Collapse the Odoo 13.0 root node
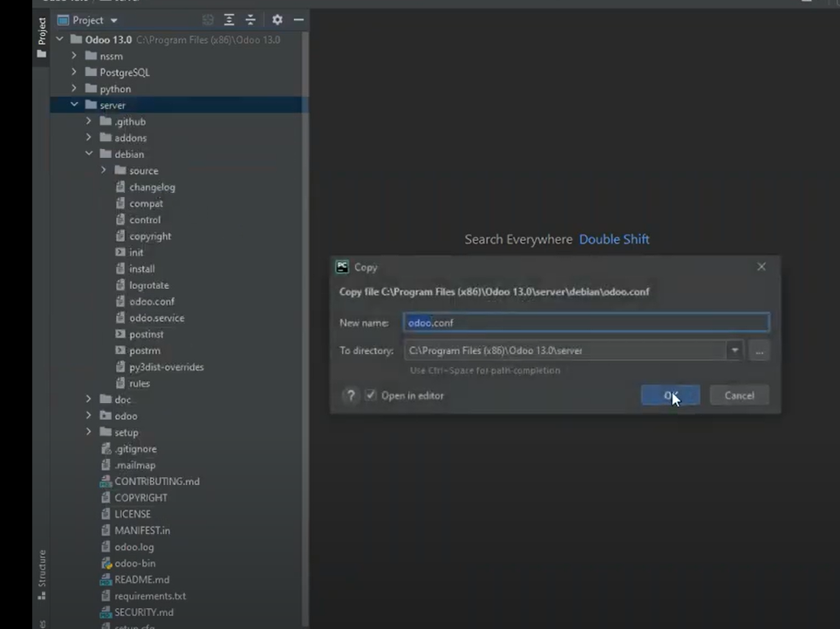Screen dimensions: 840x629 click(60, 39)
